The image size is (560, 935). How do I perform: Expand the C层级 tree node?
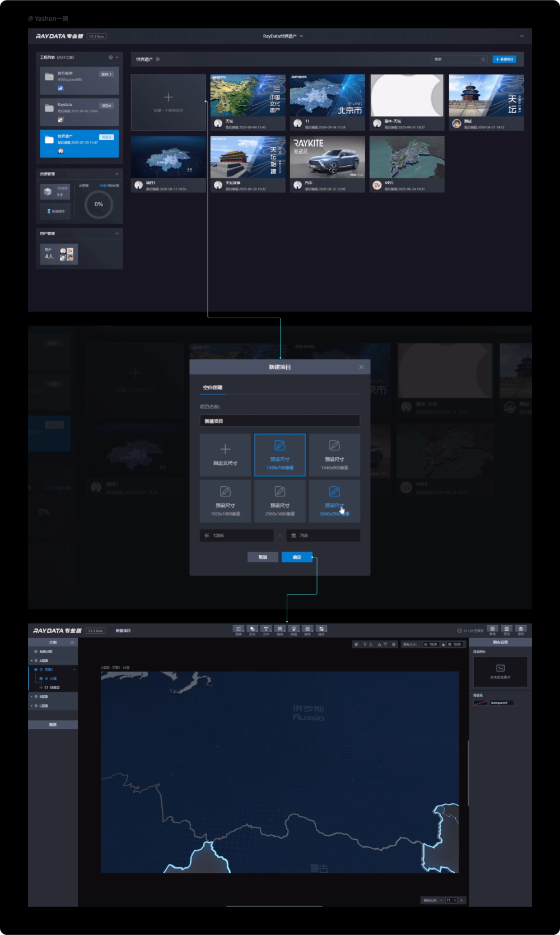(31, 705)
